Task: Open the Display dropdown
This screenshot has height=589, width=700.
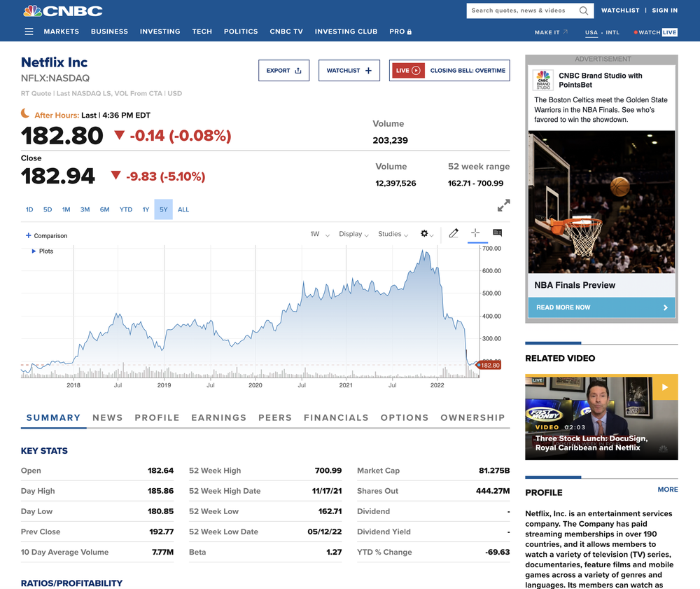Action: coord(353,234)
